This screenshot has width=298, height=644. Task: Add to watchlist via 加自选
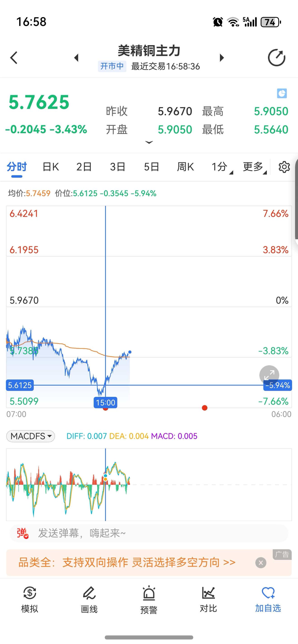268,599
